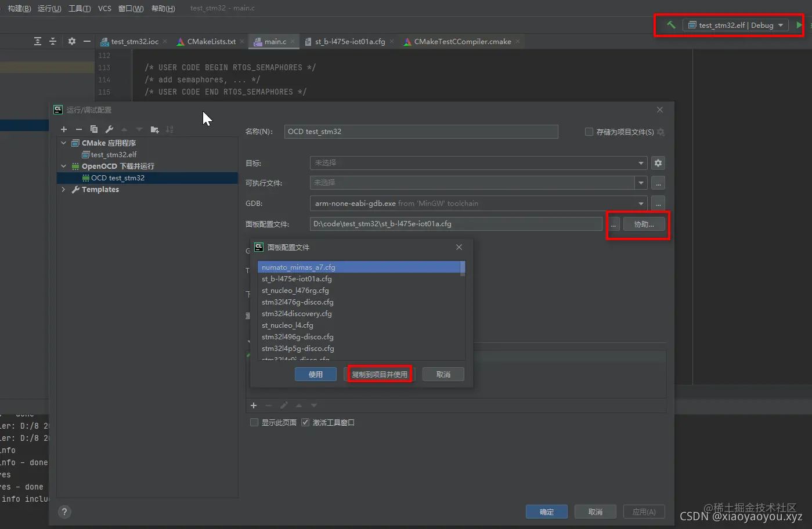The height and width of the screenshot is (529, 812).
Task: Click the green Build hammer icon
Action: [x=671, y=25]
